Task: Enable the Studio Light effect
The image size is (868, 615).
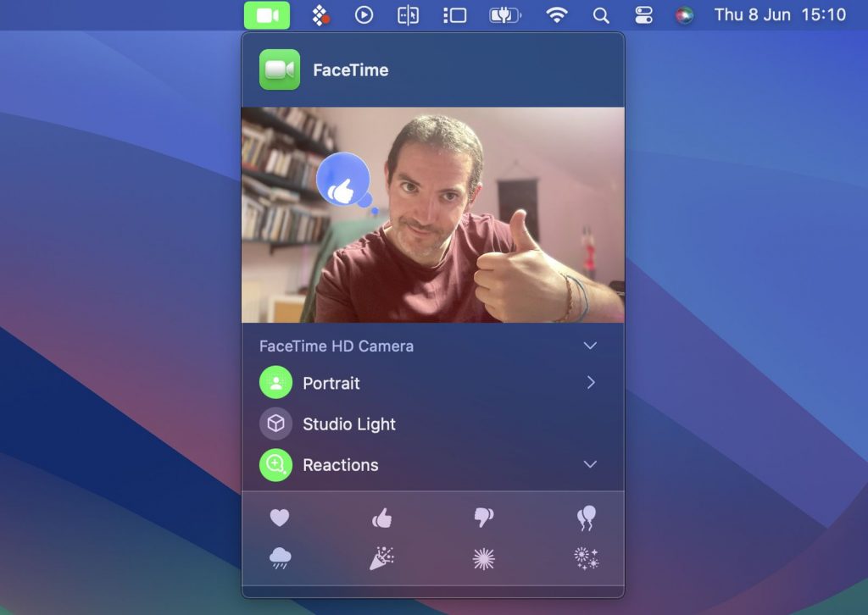Action: click(x=275, y=424)
